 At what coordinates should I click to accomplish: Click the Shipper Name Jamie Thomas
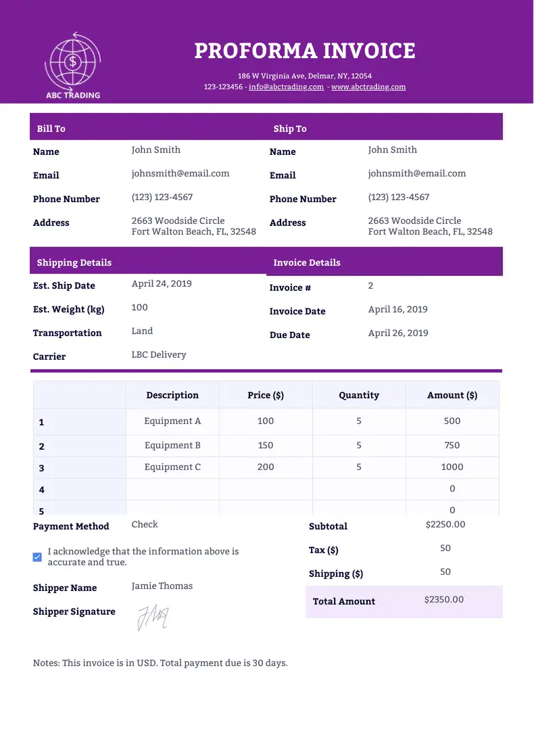pyautogui.click(x=162, y=586)
